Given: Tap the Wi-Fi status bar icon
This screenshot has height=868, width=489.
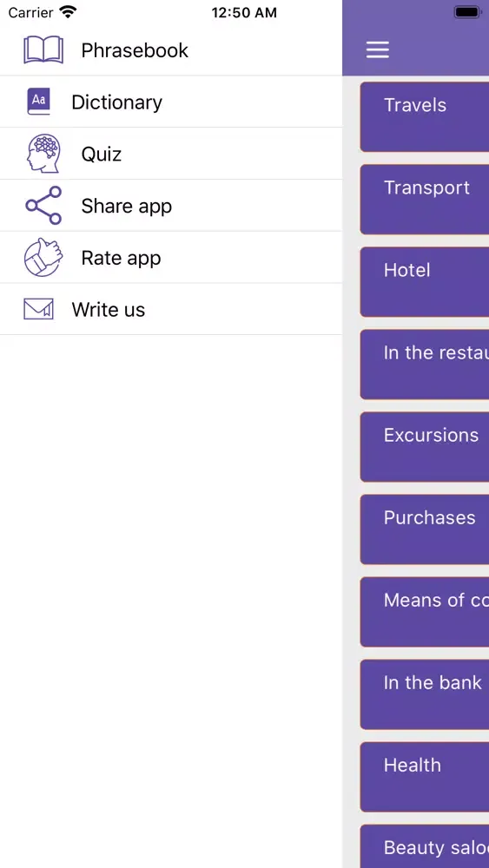Looking at the screenshot, I should pos(68,12).
